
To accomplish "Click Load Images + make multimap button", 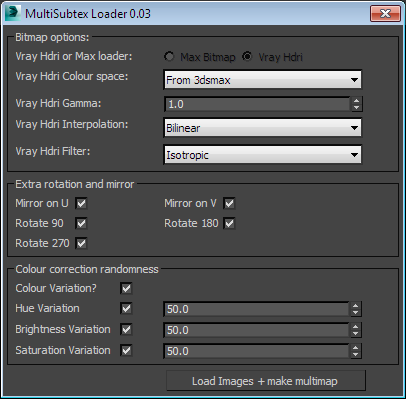I will pos(266,381).
